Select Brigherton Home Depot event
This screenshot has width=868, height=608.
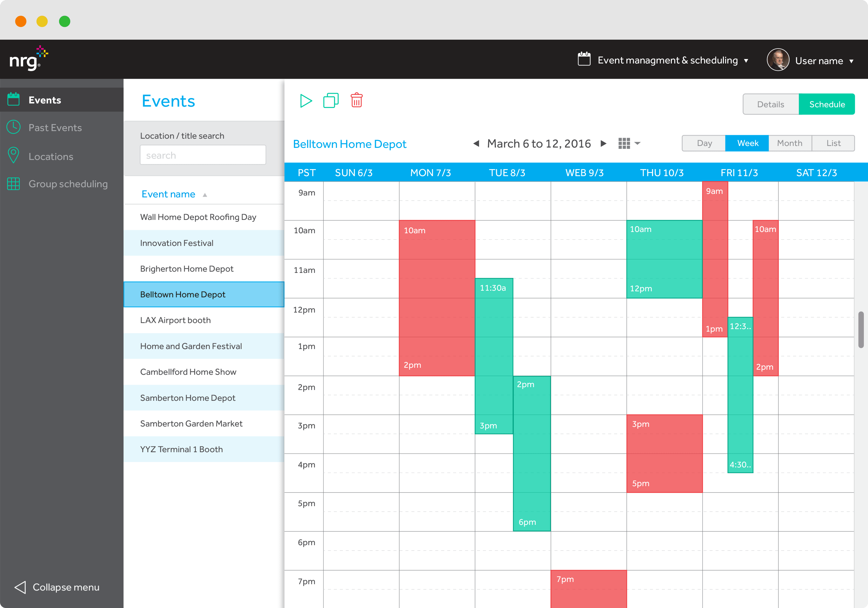(x=204, y=269)
